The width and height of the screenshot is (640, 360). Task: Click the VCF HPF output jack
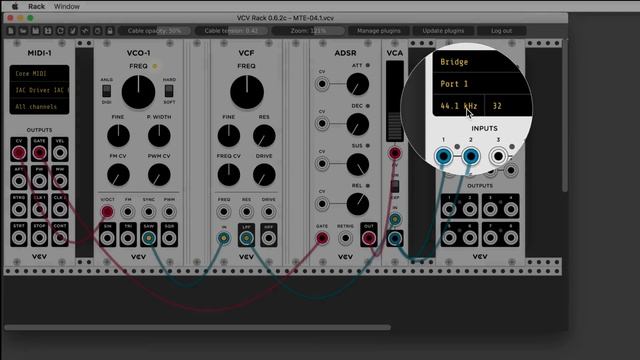pos(269,238)
